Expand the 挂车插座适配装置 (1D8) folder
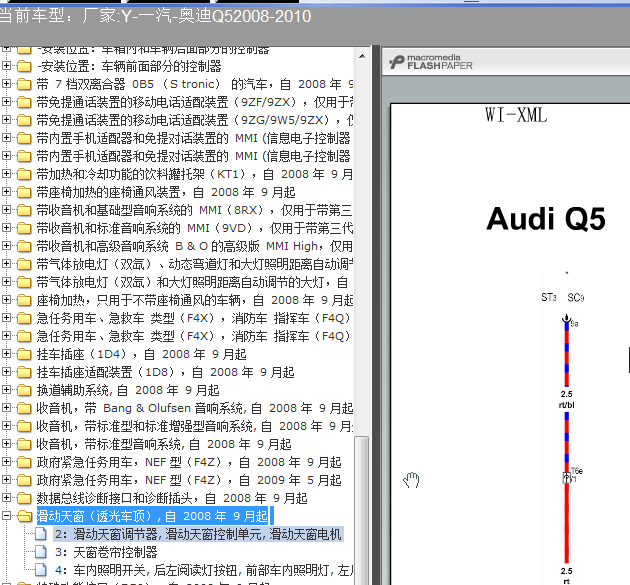 coord(6,371)
